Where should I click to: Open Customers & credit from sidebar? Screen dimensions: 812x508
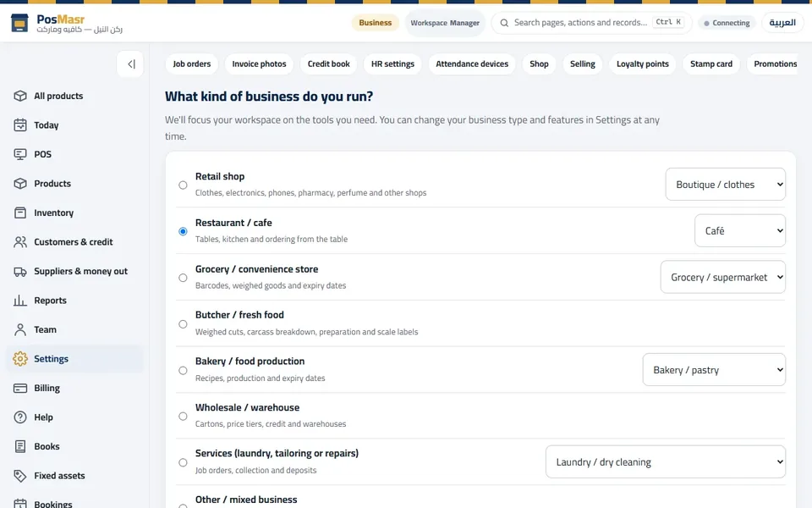pyautogui.click(x=73, y=241)
